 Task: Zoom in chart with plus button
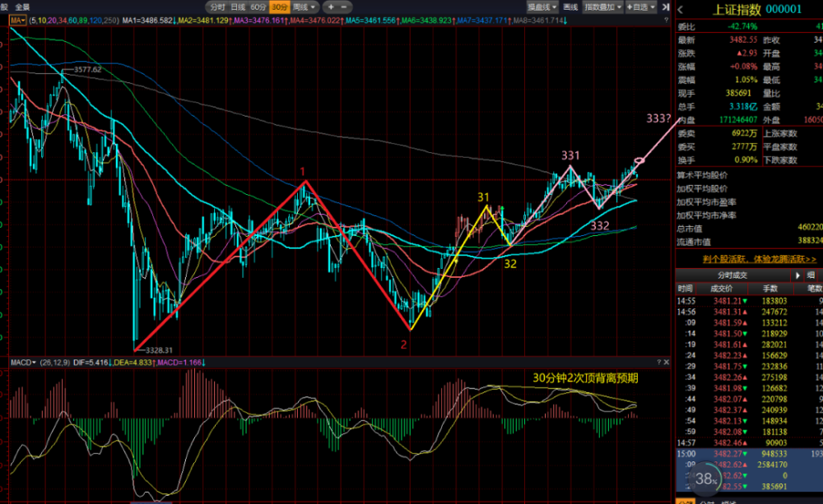331,7
